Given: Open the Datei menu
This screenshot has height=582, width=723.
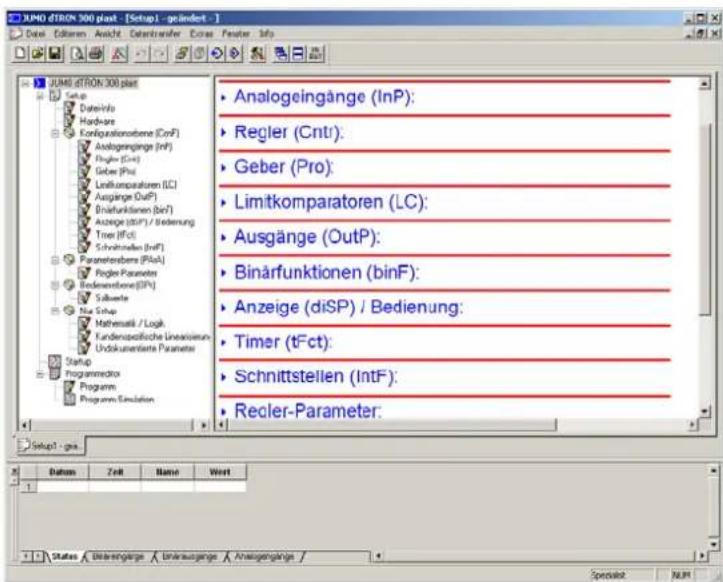Looking at the screenshot, I should point(36,34).
